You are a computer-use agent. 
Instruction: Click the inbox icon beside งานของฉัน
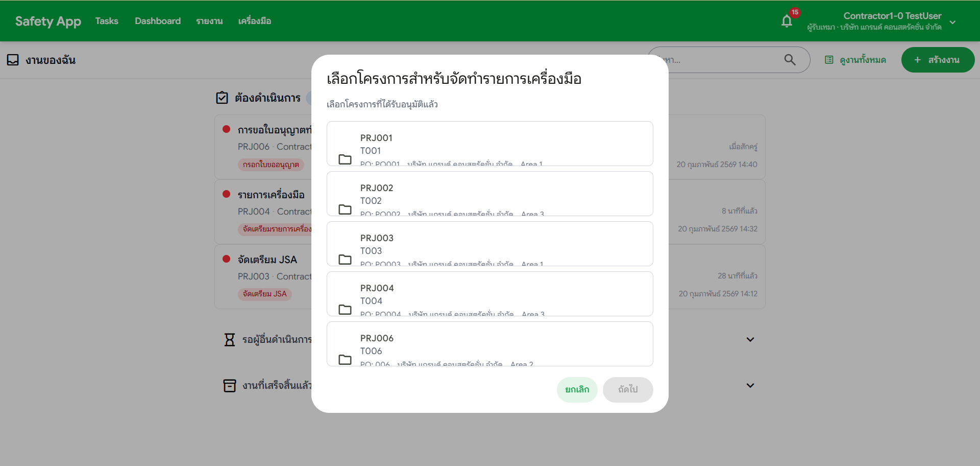[13, 60]
